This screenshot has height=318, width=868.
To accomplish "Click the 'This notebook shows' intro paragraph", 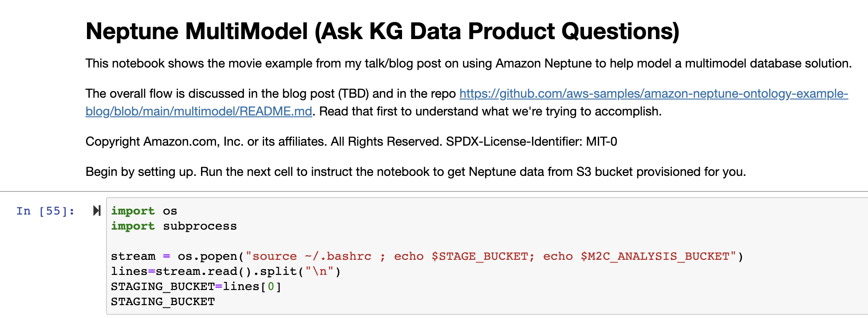I will point(468,64).
